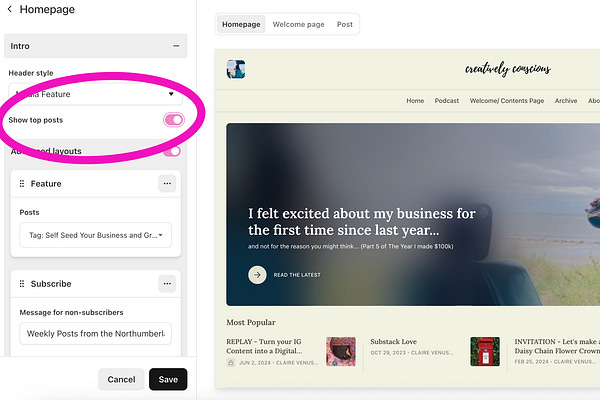
Task: Open the Welcome/ Contents Page nav link
Action: pos(507,101)
